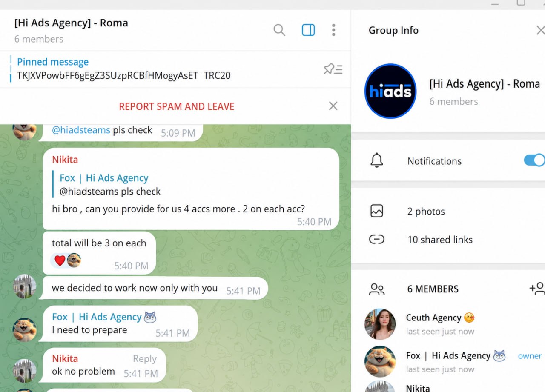
Task: Click the cat emoji after Fox's name in the chat
Action: pyautogui.click(x=150, y=317)
